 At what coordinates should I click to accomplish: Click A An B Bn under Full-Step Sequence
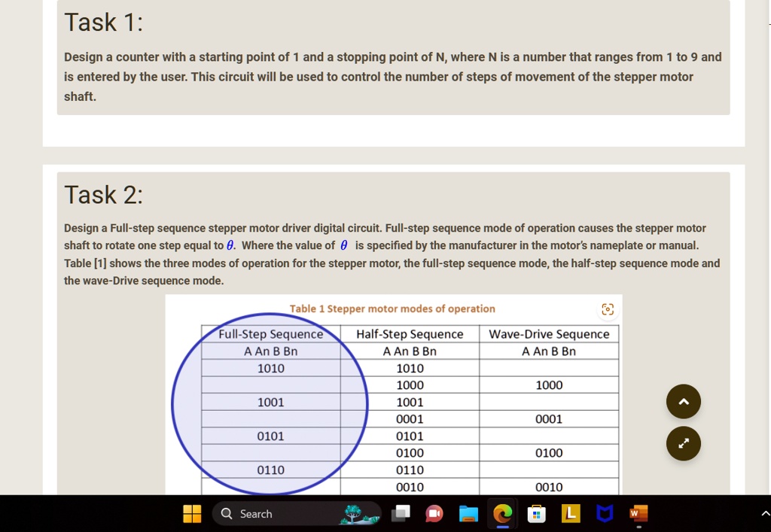coord(271,351)
